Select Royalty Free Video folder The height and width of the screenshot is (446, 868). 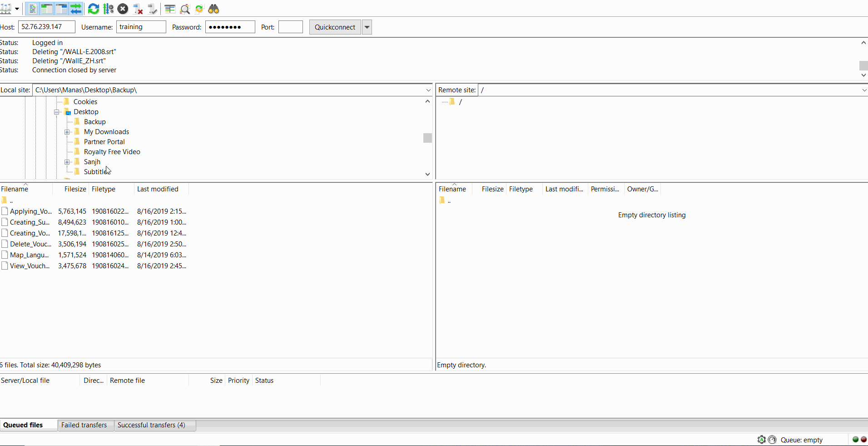point(112,152)
